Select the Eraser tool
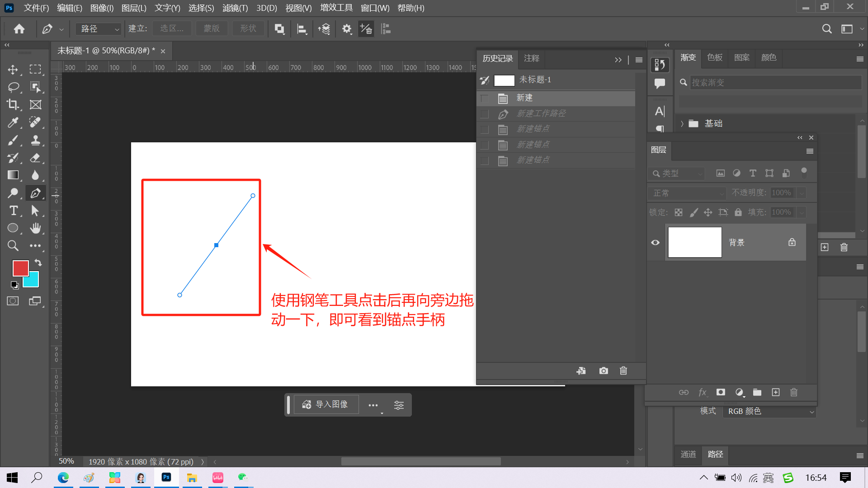This screenshot has width=868, height=488. [35, 158]
